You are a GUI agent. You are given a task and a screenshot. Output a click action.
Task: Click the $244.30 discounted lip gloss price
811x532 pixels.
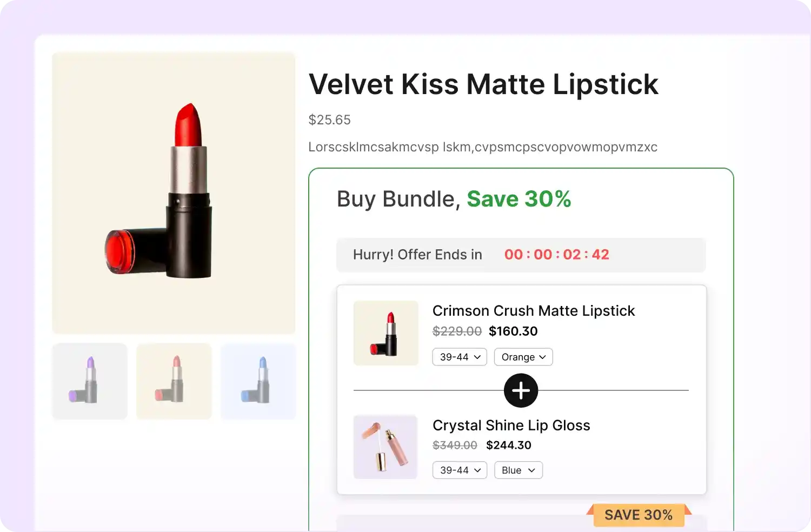(x=508, y=445)
